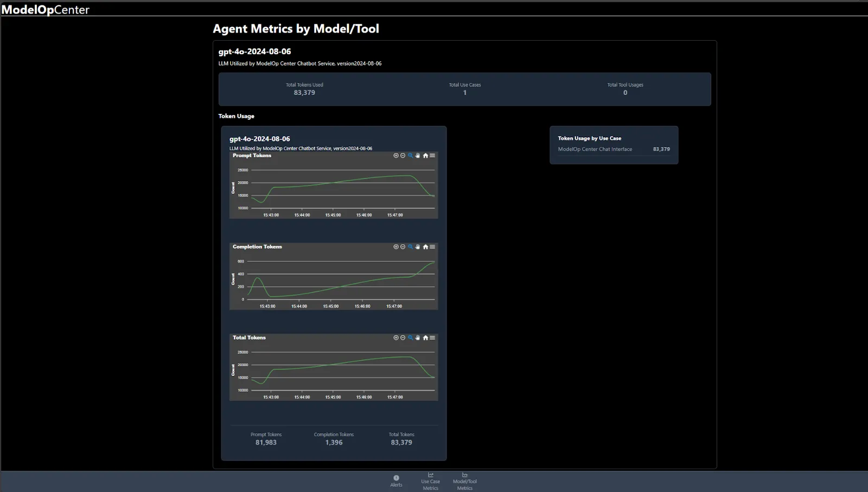868x492 pixels.
Task: Zoom in on the Prompt Tokens chart
Action: click(396, 156)
